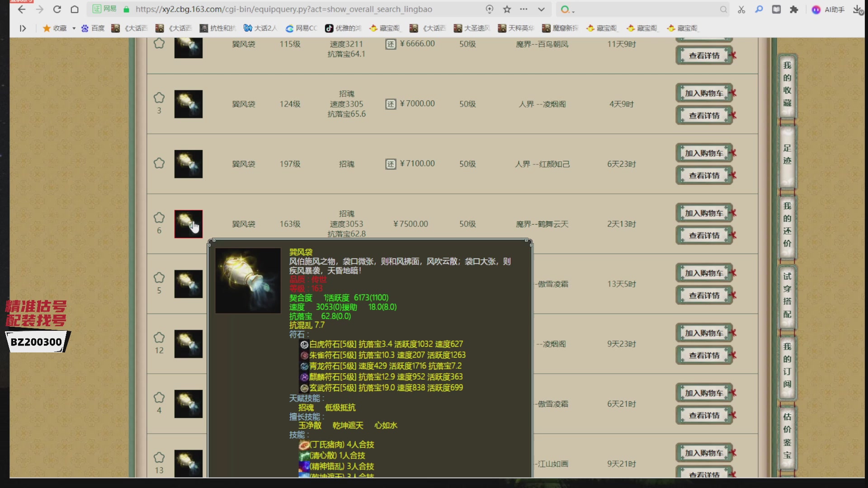Go back to the previous page
868x488 pixels.
click(21, 9)
